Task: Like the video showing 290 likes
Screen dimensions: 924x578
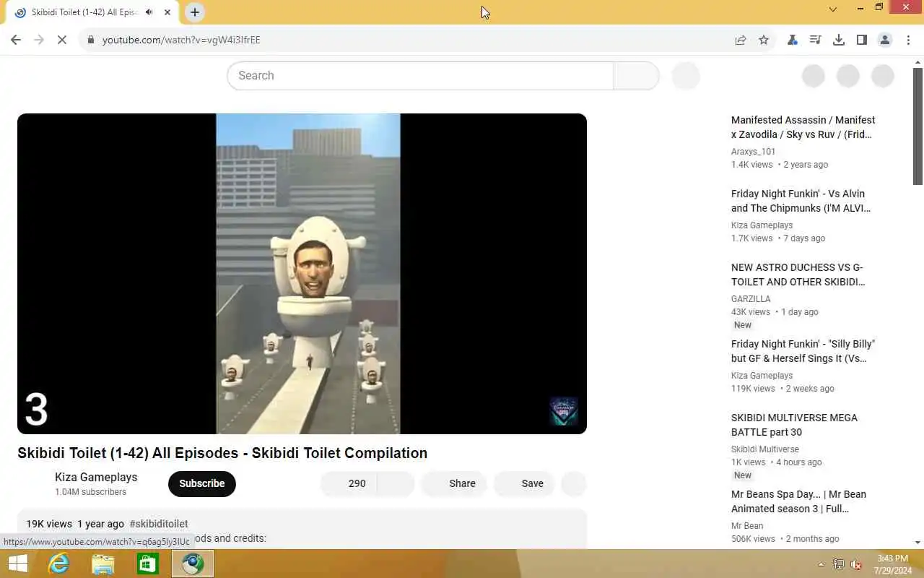Action: (x=349, y=483)
